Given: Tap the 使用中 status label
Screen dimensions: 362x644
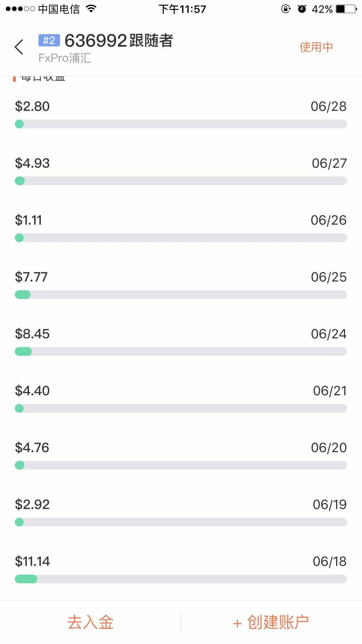Looking at the screenshot, I should pos(316,47).
